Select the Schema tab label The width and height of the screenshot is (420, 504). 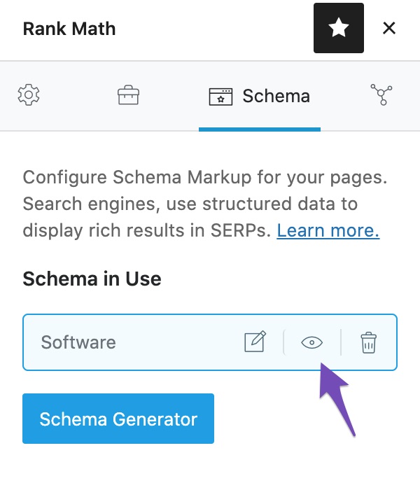click(x=276, y=96)
